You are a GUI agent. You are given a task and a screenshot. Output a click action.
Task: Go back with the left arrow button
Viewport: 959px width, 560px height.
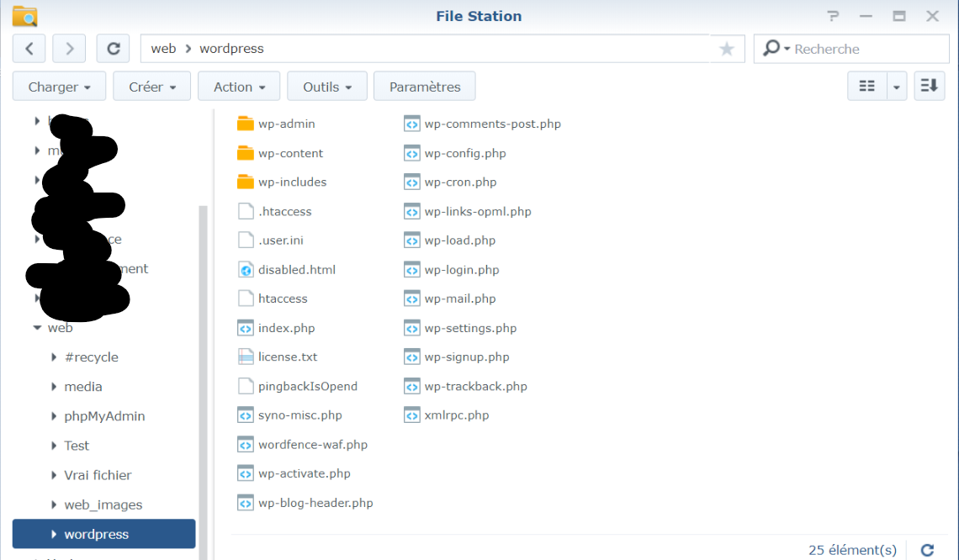[x=29, y=48]
